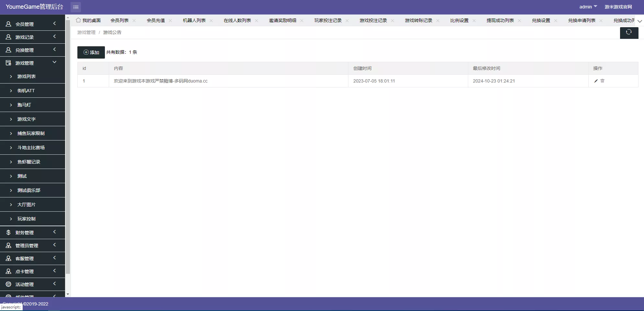Click the pencil icon to edit announcement 1
The height and width of the screenshot is (311, 644).
coord(596,81)
